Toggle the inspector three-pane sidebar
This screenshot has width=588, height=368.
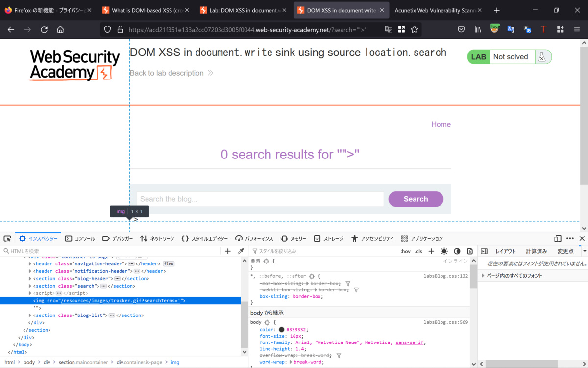click(484, 251)
